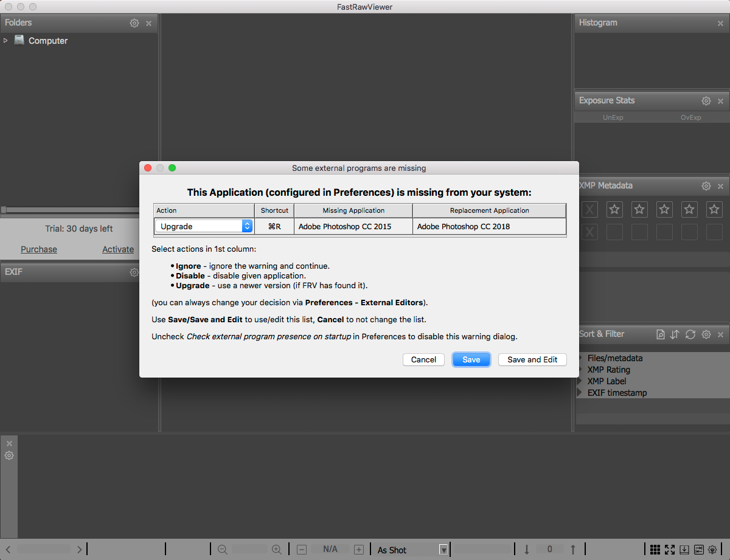Click the file search icon in Sort & Filter
730x560 pixels.
[660, 334]
